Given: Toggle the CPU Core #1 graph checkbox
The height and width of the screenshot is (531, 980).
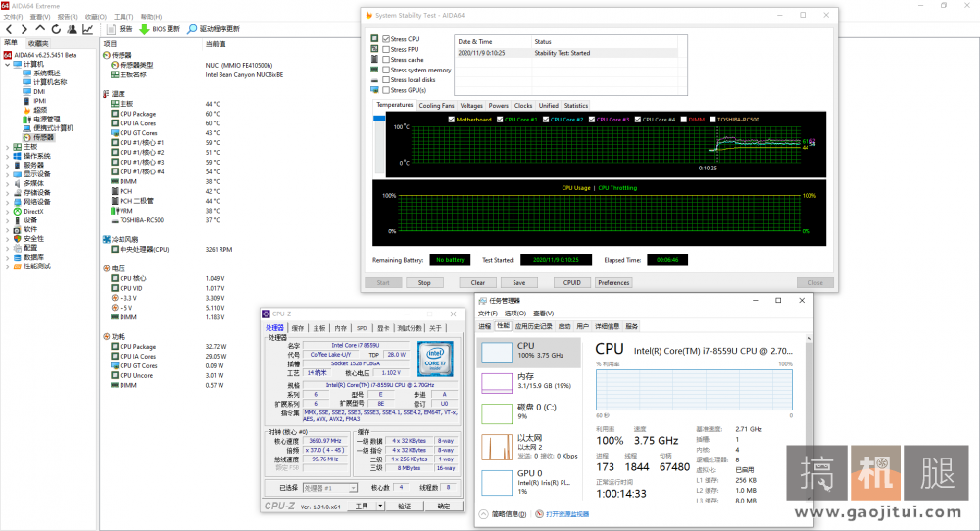Looking at the screenshot, I should click(500, 120).
